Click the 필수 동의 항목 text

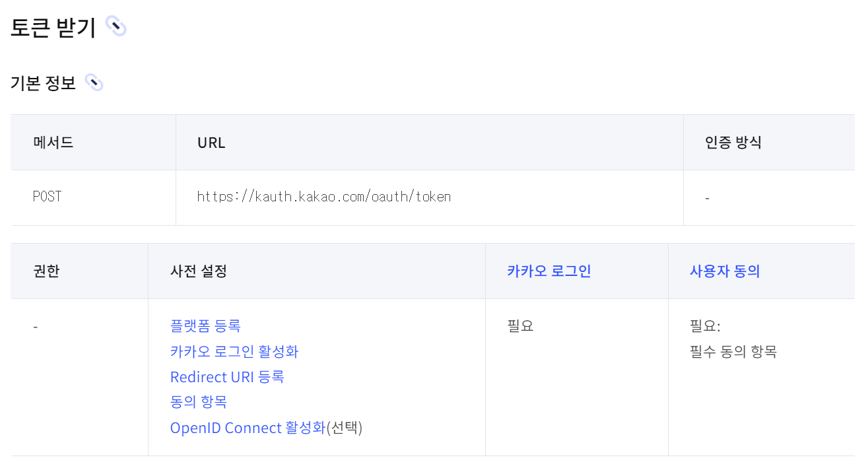[733, 352]
